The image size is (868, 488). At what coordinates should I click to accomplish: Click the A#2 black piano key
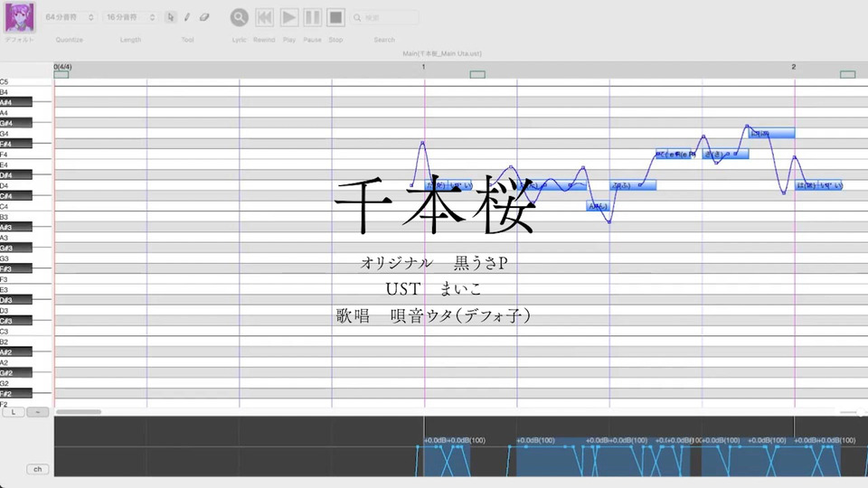[x=16, y=352]
